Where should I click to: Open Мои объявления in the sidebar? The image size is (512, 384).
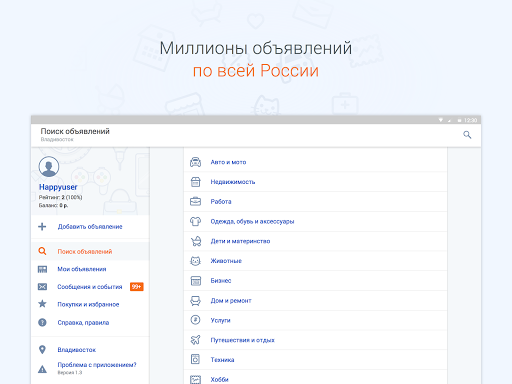click(90, 269)
